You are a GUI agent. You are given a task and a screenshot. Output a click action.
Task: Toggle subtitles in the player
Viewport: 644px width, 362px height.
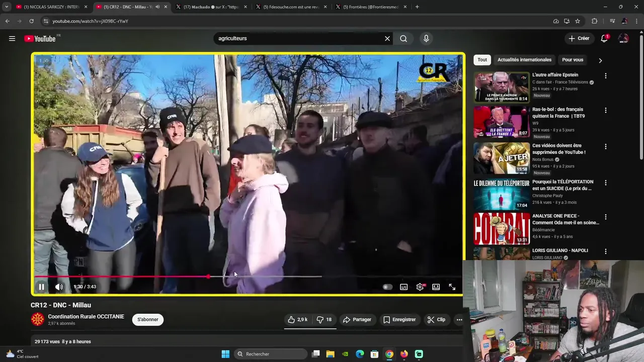tap(404, 287)
